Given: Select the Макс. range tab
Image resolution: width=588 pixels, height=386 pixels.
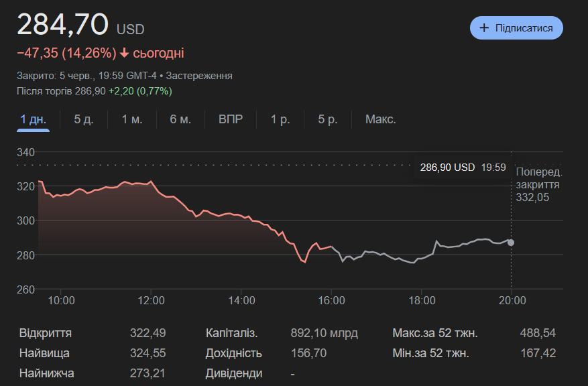Looking at the screenshot, I should coord(381,119).
